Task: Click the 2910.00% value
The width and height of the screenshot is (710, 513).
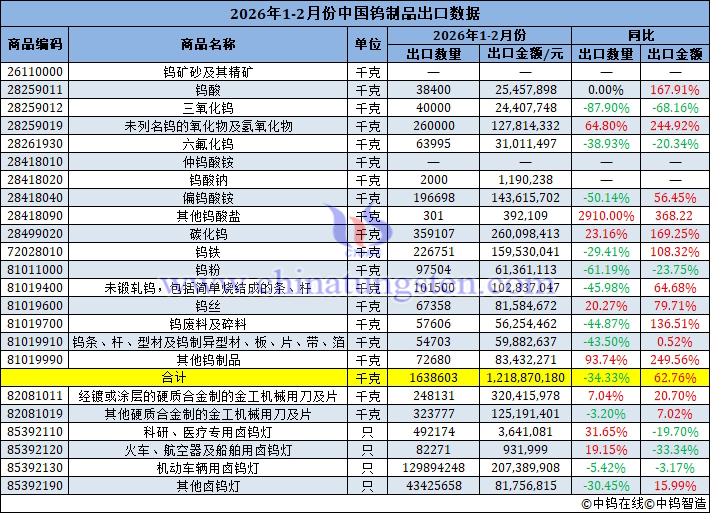Action: (606, 216)
